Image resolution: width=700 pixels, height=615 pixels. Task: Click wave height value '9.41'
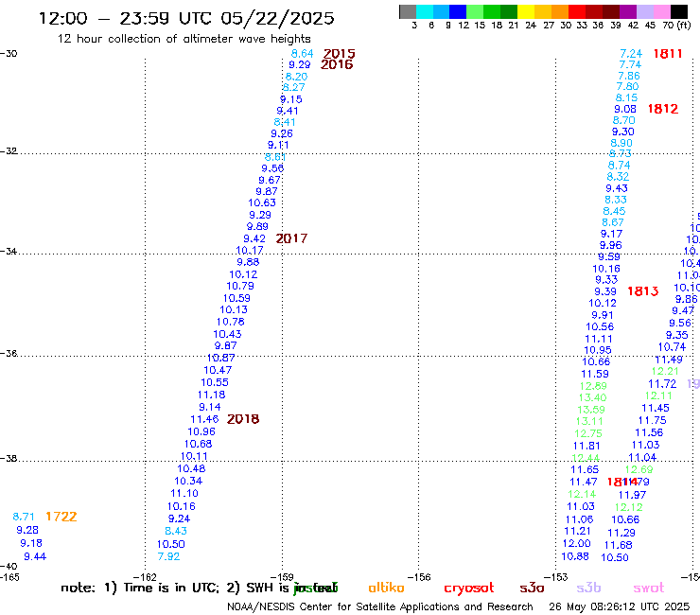pos(287,111)
